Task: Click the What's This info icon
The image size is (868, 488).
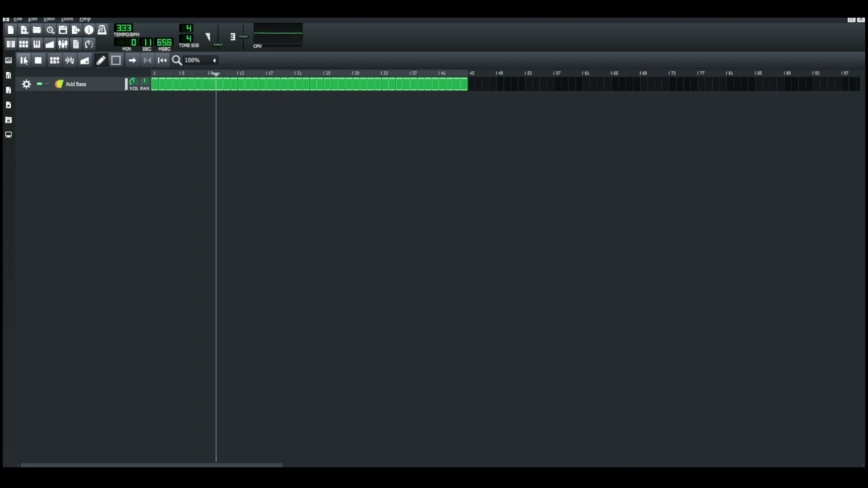Action: coord(89,30)
